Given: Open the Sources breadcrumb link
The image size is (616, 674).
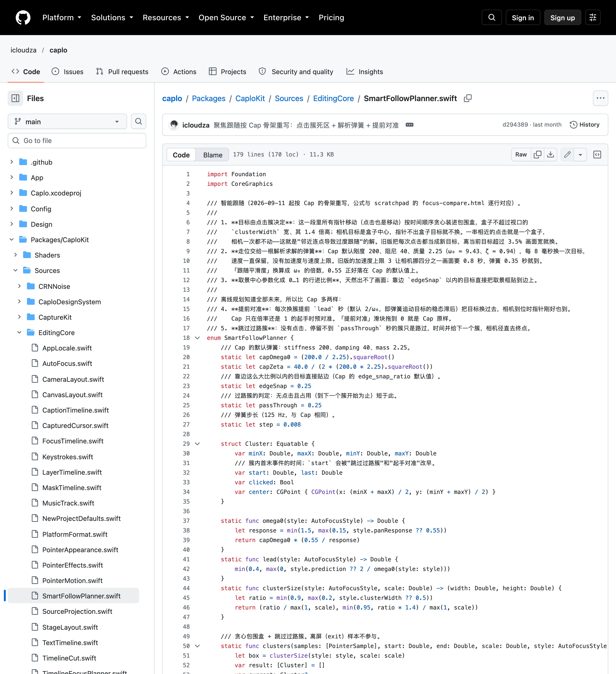Looking at the screenshot, I should click(x=289, y=98).
